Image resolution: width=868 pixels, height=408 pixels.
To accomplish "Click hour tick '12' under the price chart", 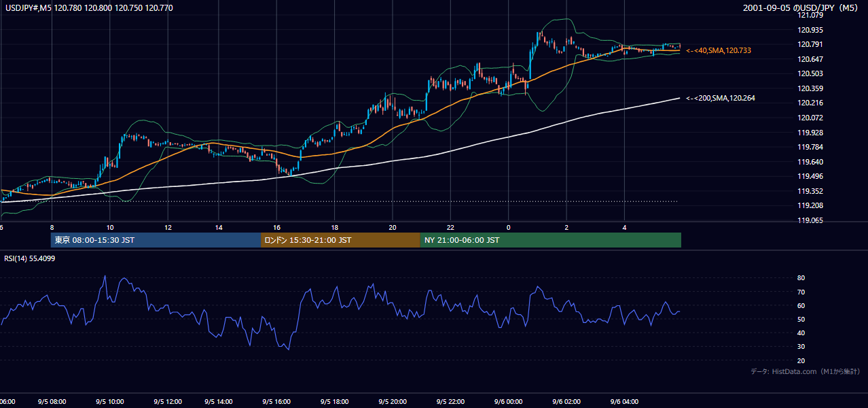I will point(168,228).
